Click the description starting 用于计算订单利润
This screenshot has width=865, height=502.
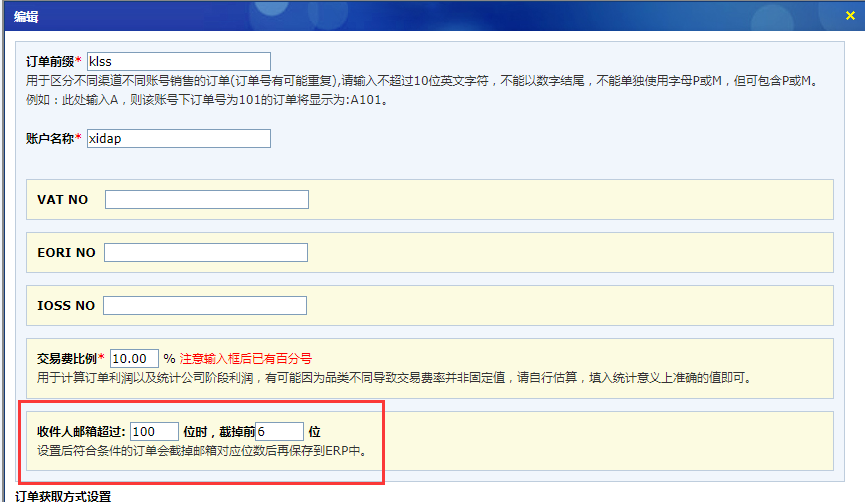click(x=395, y=378)
